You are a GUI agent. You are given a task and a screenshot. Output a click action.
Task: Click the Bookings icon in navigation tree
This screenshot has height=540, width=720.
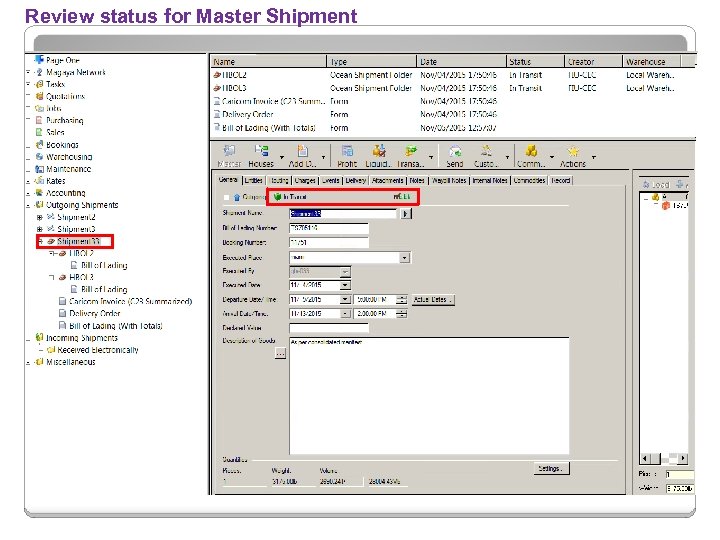coord(39,145)
